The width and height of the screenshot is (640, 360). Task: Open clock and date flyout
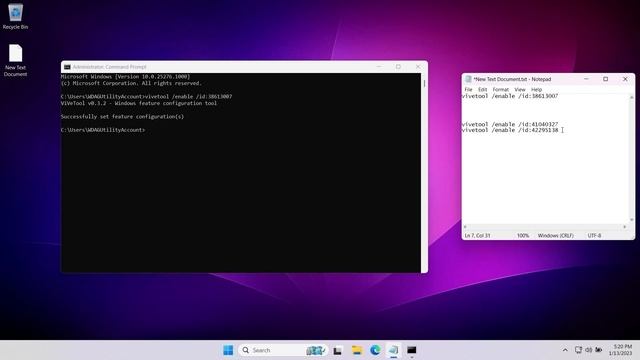(620, 350)
